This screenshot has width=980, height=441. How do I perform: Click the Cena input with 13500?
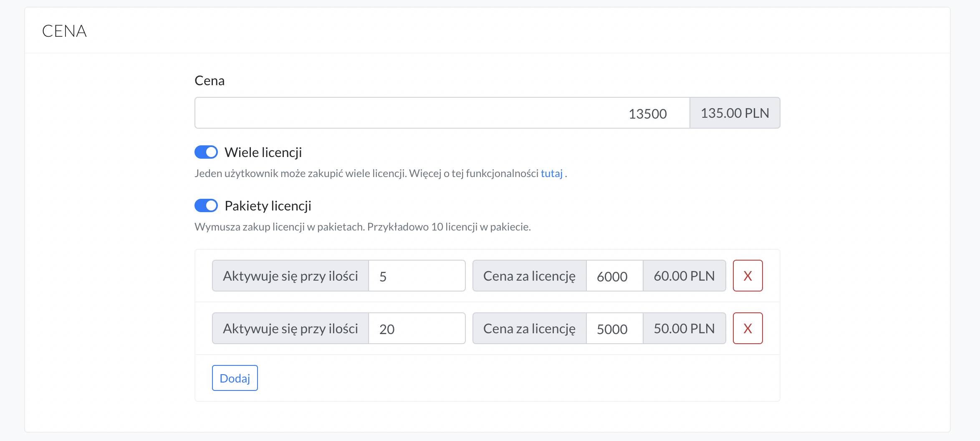pyautogui.click(x=442, y=113)
